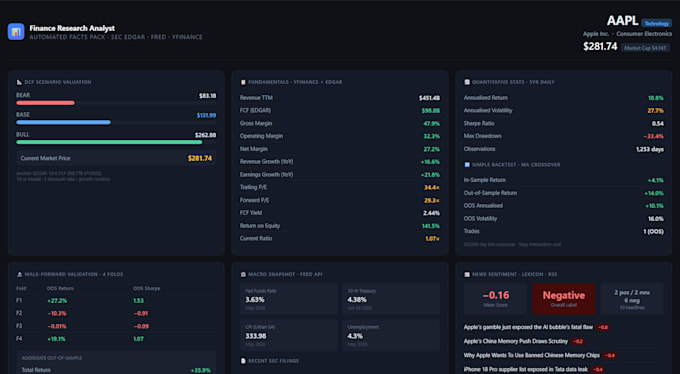Click the Current Market Price row
The height and width of the screenshot is (374, 680).
(x=116, y=158)
